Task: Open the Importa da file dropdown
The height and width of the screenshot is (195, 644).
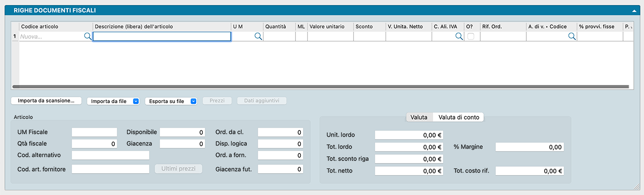Action: point(113,101)
